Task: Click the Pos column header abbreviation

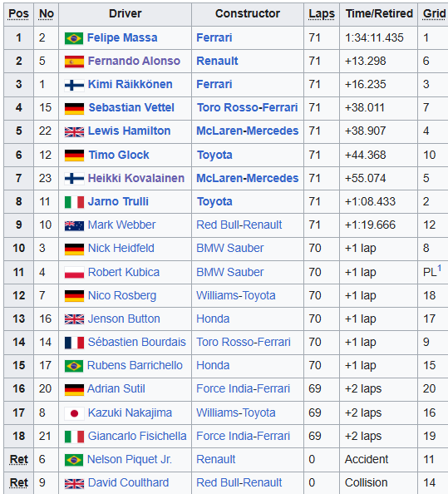Action: pyautogui.click(x=18, y=13)
